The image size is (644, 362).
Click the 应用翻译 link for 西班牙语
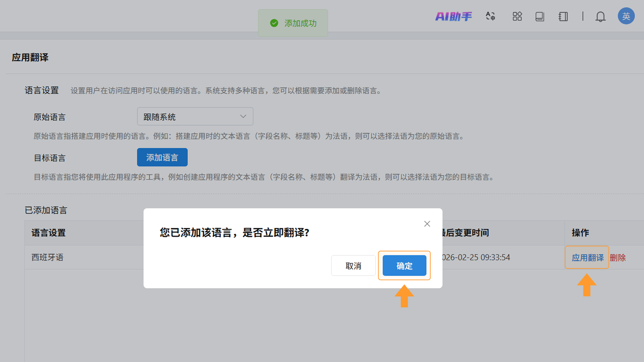587,257
